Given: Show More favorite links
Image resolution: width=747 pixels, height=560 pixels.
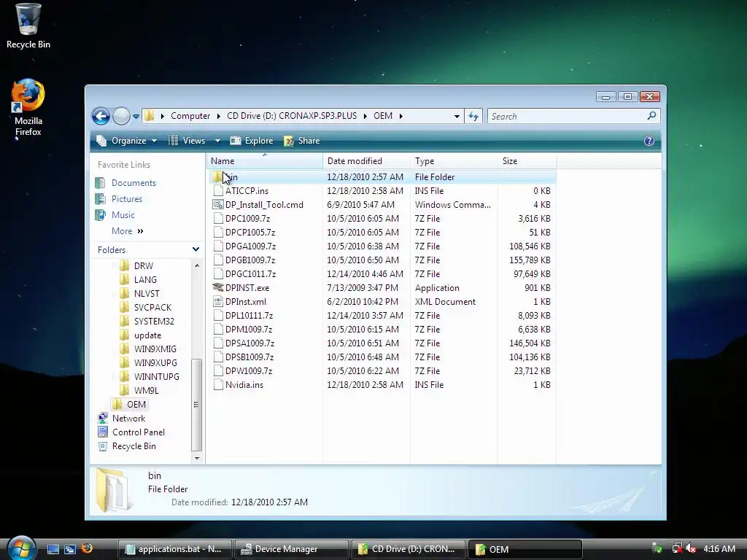Looking at the screenshot, I should coord(127,231).
